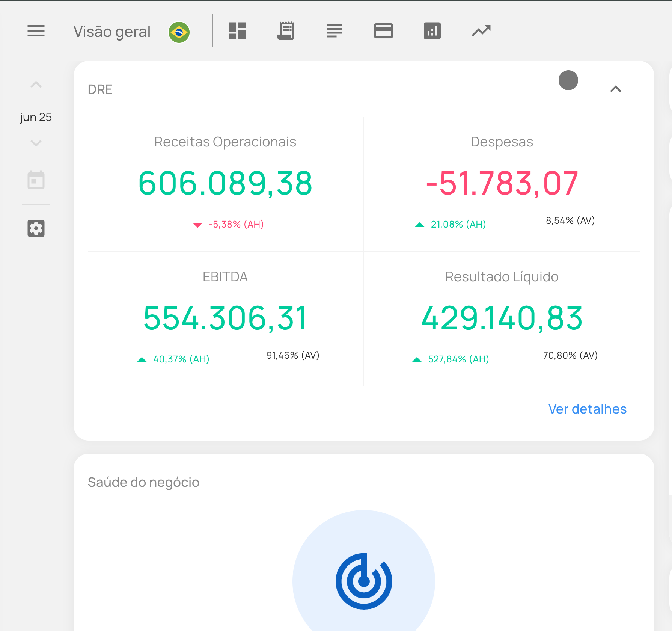Open the calendar date picker icon
This screenshot has width=672, height=631.
36,180
